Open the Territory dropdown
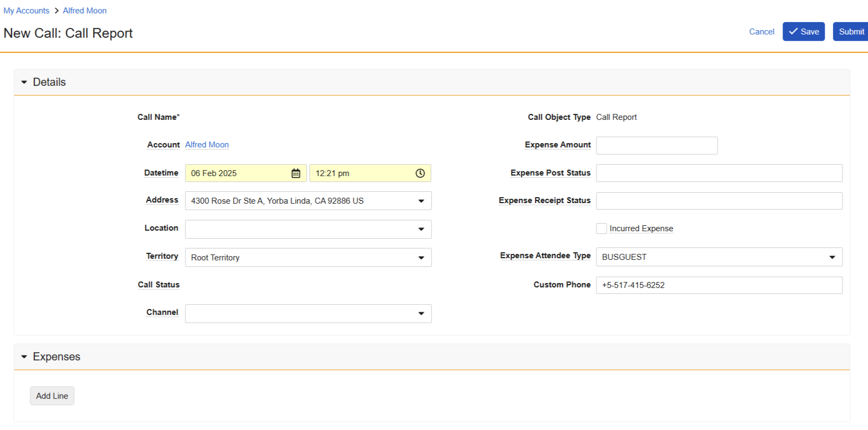 [x=421, y=258]
